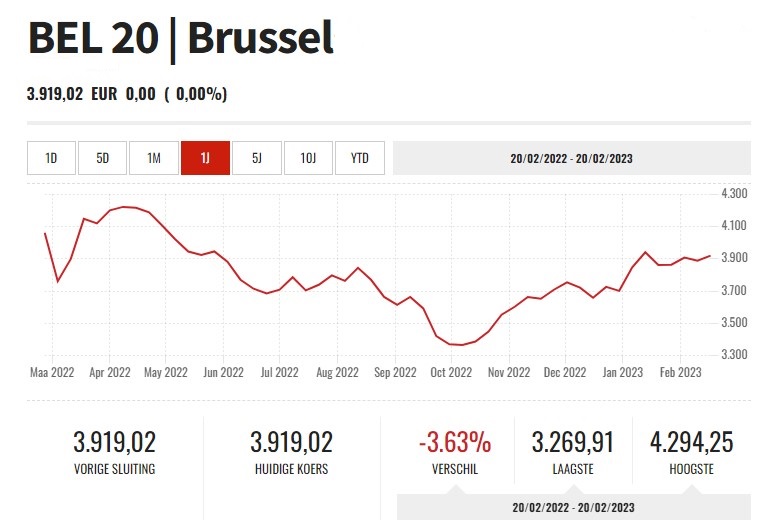
Task: Click the 3.919,02 EUR quote line
Action: pyautogui.click(x=127, y=94)
